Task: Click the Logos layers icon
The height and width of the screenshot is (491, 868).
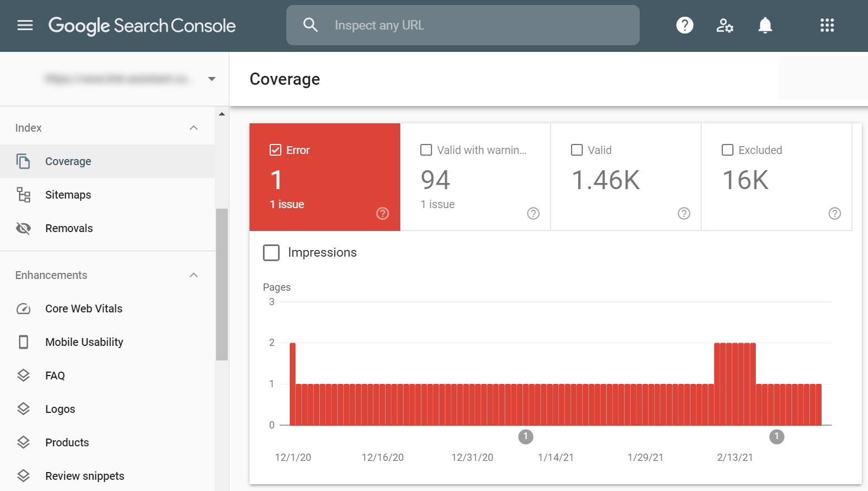Action: [x=23, y=409]
